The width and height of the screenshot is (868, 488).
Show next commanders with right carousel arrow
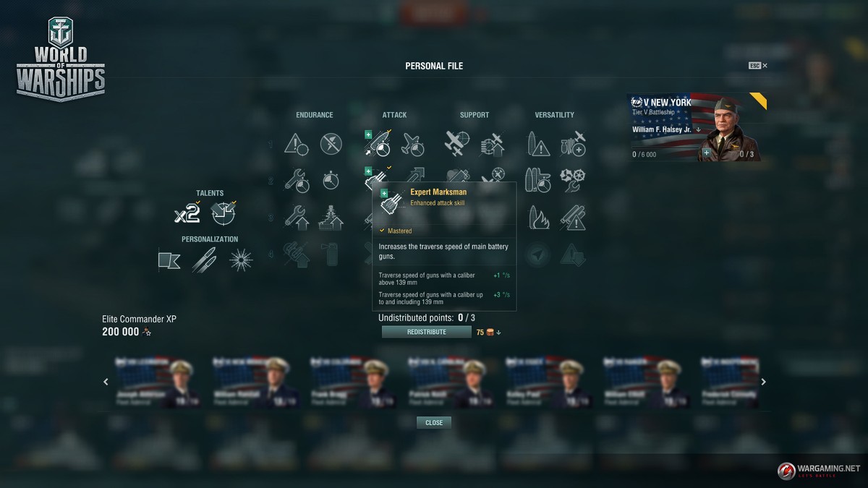[x=763, y=382]
